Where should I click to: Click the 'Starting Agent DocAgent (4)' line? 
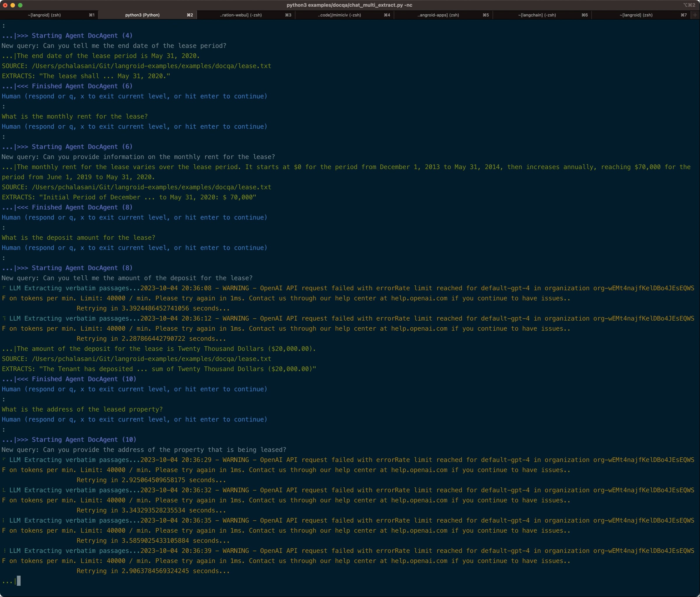67,36
